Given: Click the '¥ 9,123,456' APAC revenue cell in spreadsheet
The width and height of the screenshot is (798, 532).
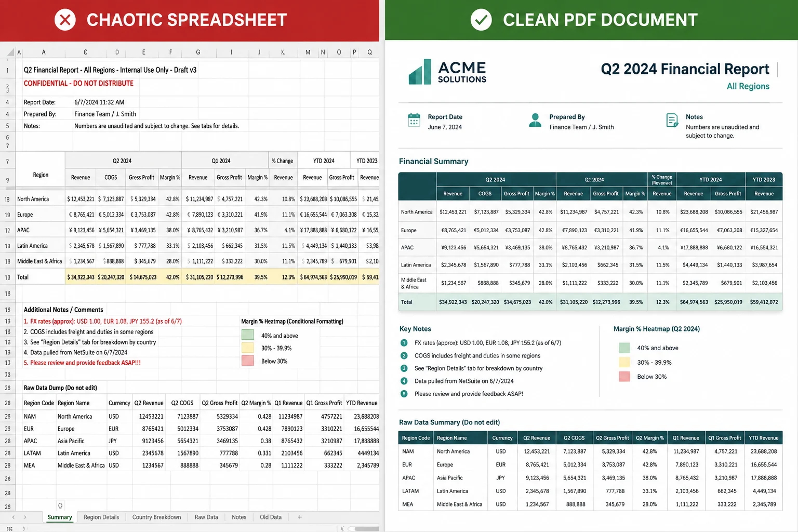Looking at the screenshot, I should (82, 230).
